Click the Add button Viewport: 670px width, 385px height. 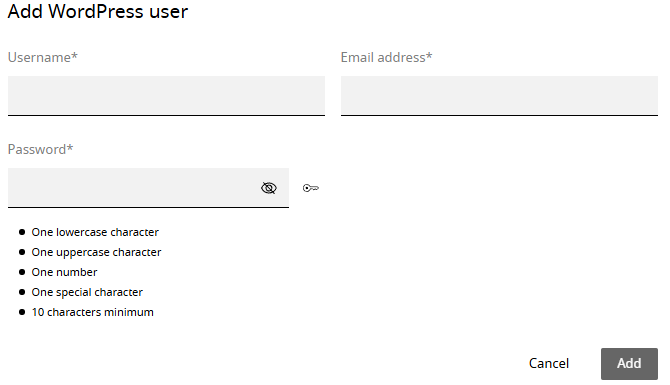click(629, 364)
